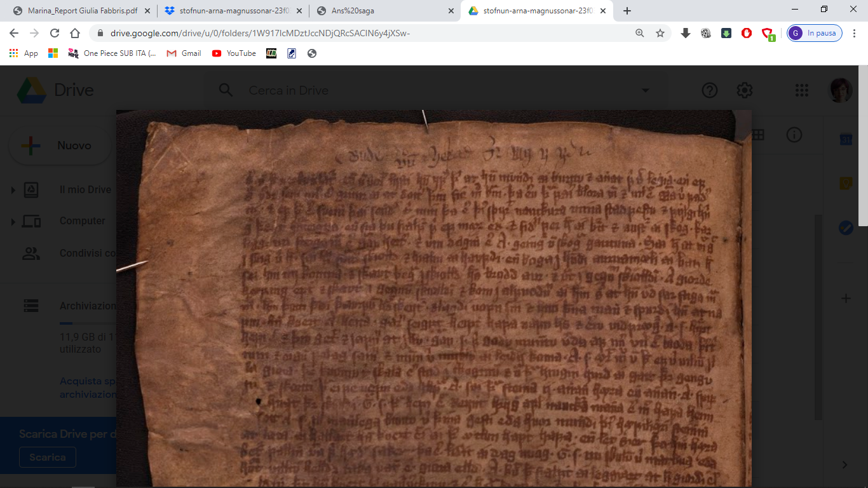This screenshot has width=868, height=488.
Task: Close the Marina_Report tab
Action: 147,11
